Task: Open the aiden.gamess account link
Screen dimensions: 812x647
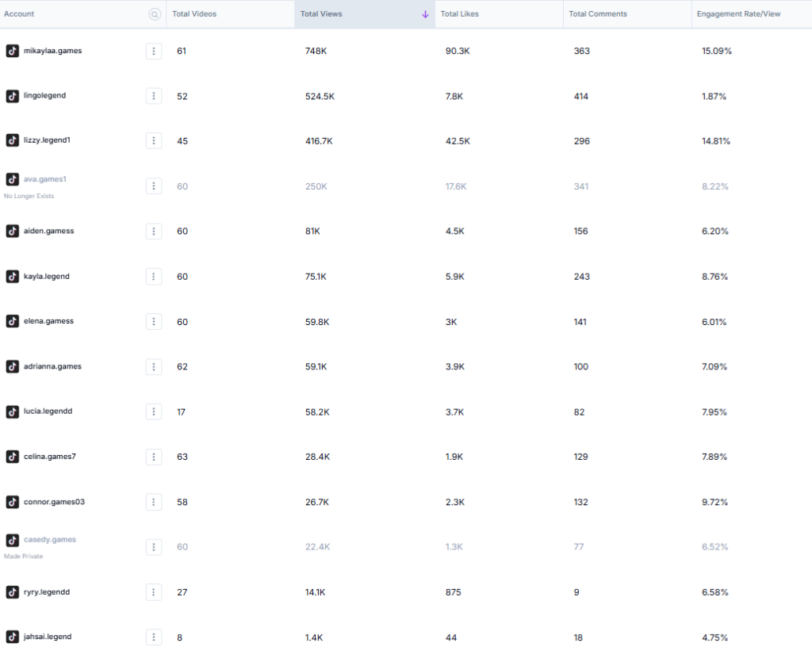Action: point(48,231)
